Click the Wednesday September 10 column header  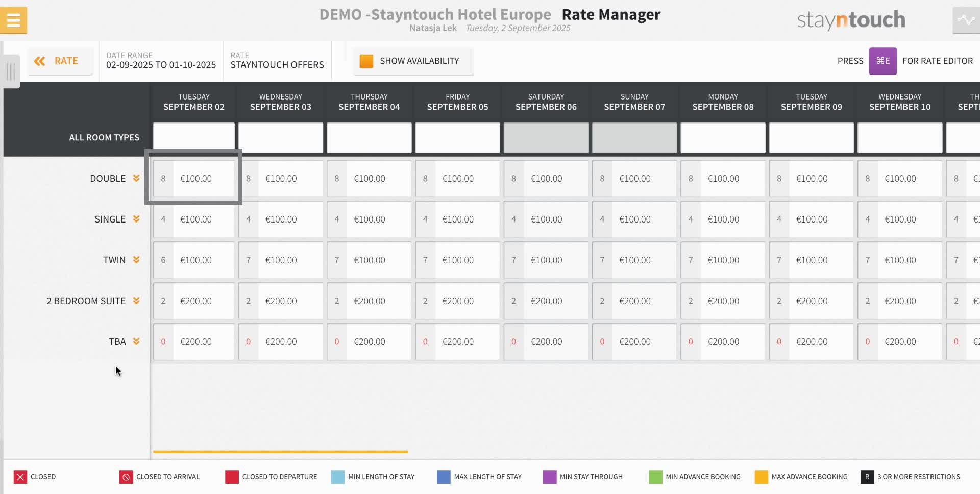pyautogui.click(x=900, y=102)
